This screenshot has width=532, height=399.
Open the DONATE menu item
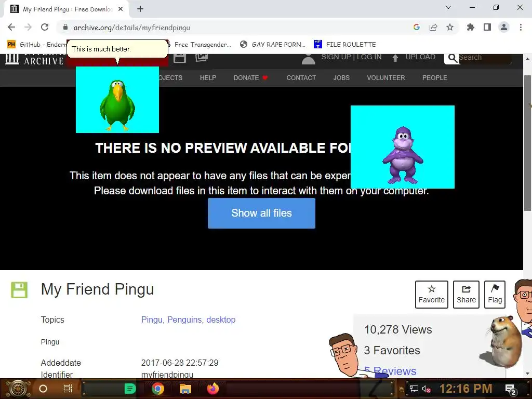point(250,78)
